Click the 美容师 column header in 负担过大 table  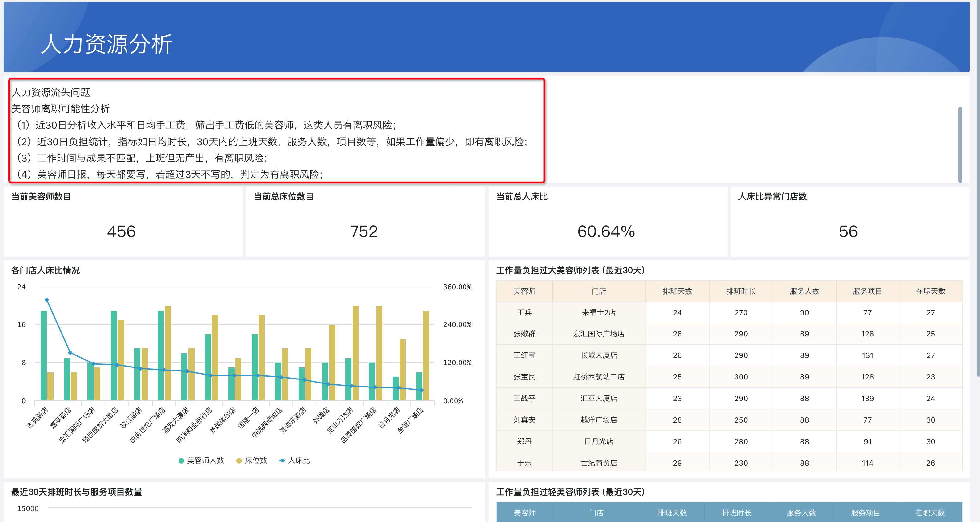pos(524,291)
